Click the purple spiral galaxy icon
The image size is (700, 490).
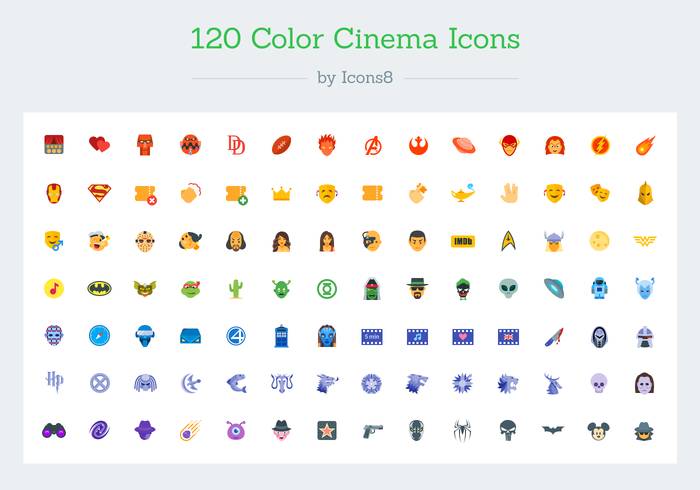coord(99,431)
